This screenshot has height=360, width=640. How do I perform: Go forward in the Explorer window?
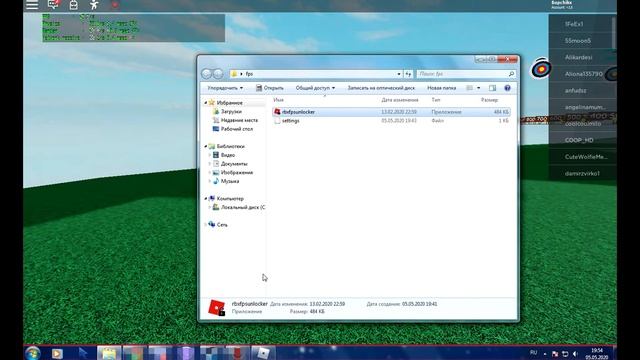coord(218,73)
